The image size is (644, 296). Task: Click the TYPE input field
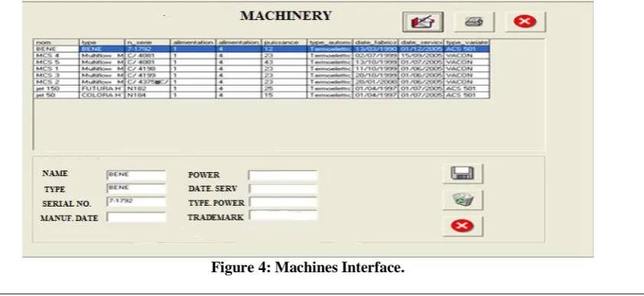(x=136, y=188)
